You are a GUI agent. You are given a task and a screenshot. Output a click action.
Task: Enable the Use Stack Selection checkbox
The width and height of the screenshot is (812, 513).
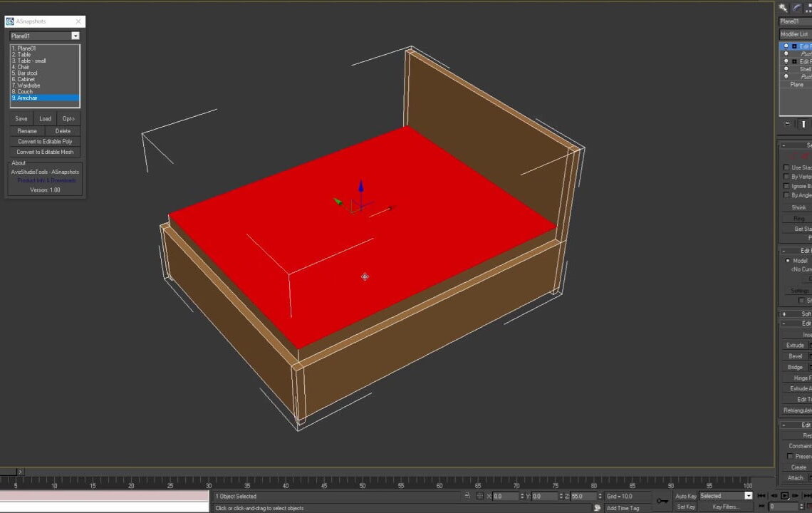[786, 167]
